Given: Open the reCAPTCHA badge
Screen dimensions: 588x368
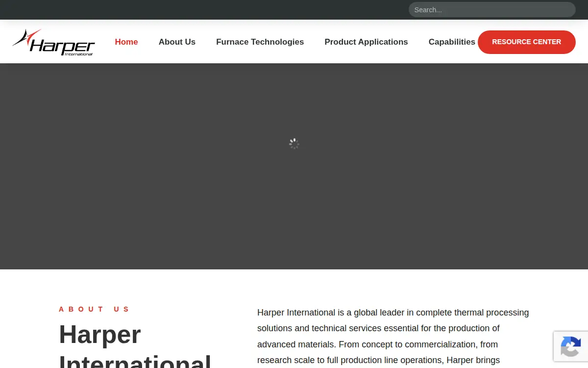Looking at the screenshot, I should [x=571, y=346].
